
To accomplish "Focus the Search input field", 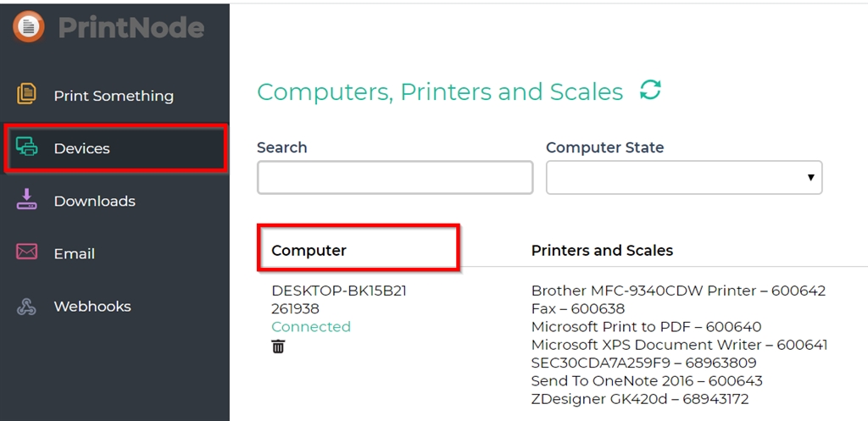I will (x=395, y=178).
